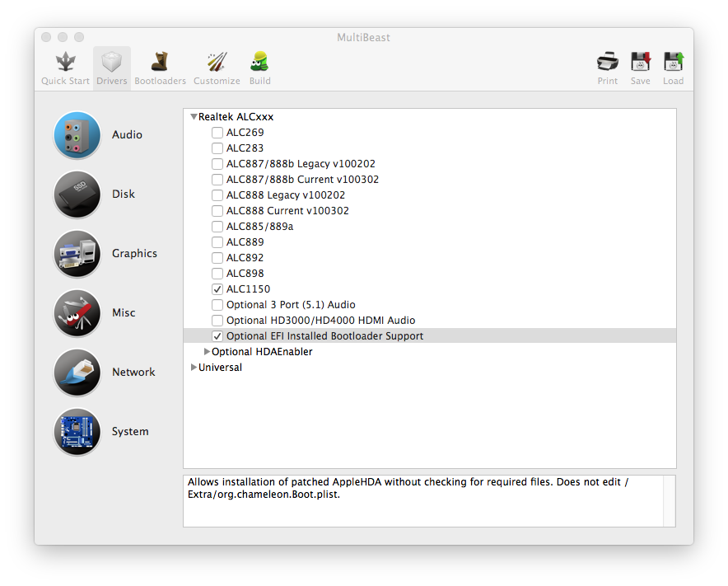Check ALC887/888b Current v100302
Viewport: 728px width, 586px height.
[217, 180]
